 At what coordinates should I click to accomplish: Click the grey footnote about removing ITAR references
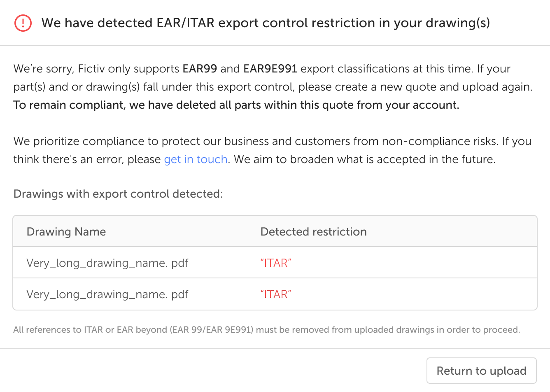(x=266, y=330)
